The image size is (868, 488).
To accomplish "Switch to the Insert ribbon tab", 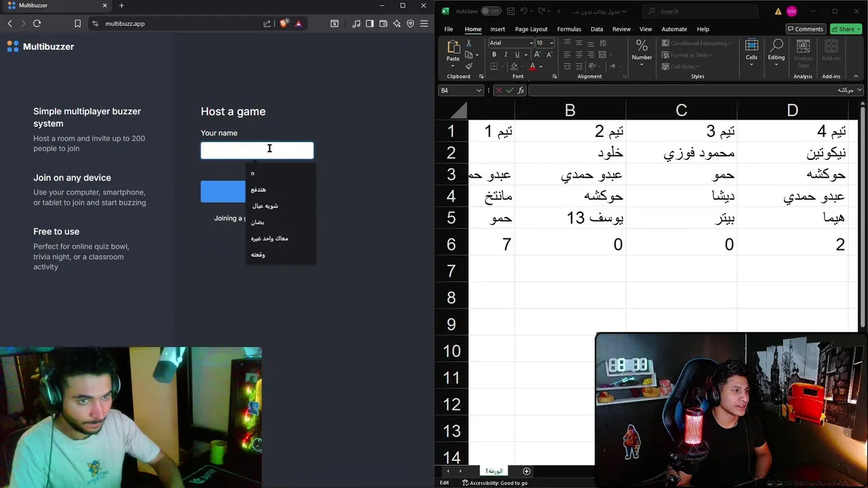I will [x=498, y=29].
